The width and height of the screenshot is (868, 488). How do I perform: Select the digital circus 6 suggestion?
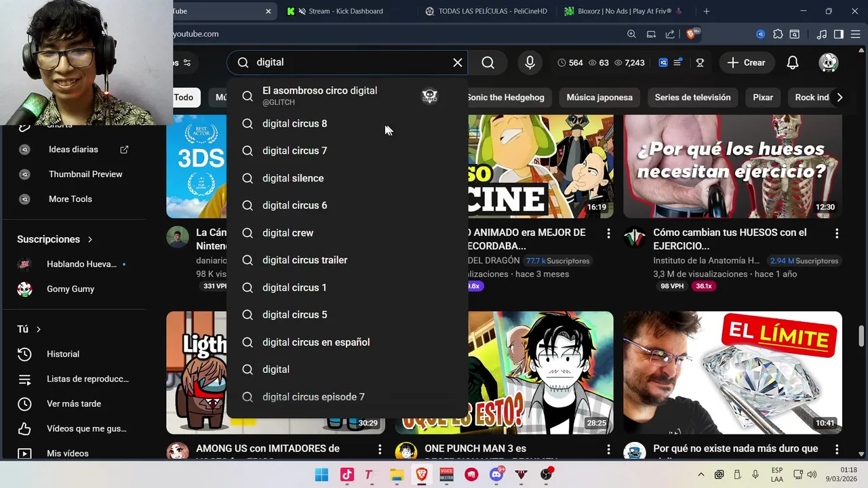click(x=347, y=205)
